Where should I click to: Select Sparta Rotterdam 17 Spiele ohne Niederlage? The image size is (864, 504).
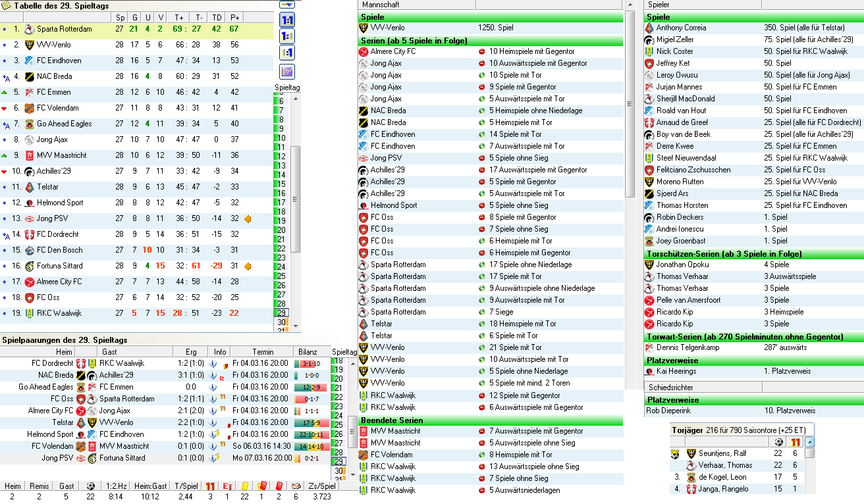[491, 265]
